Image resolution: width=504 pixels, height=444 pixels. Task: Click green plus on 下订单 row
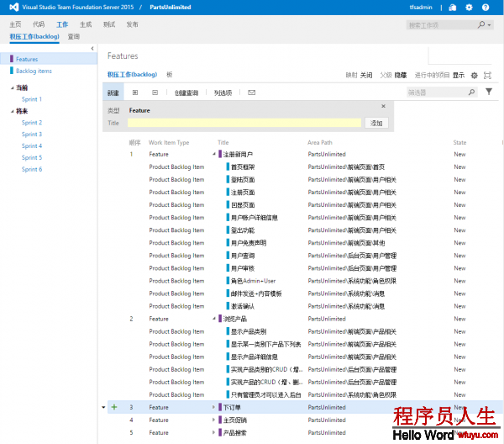[x=114, y=407]
